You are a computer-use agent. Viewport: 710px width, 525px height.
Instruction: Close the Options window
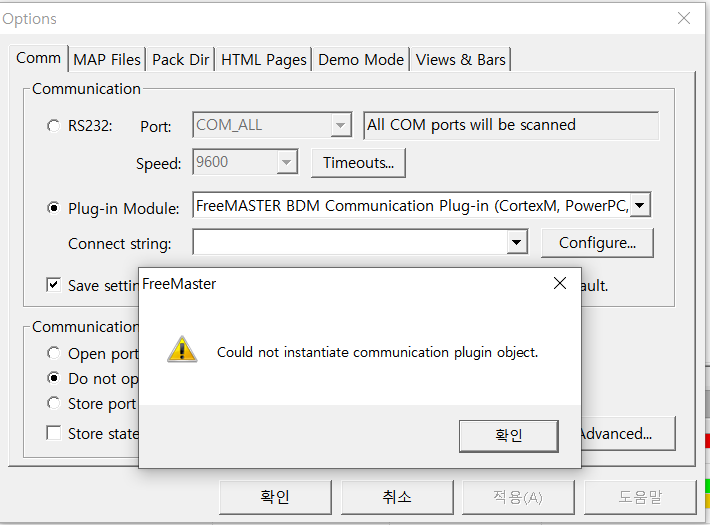(684, 18)
